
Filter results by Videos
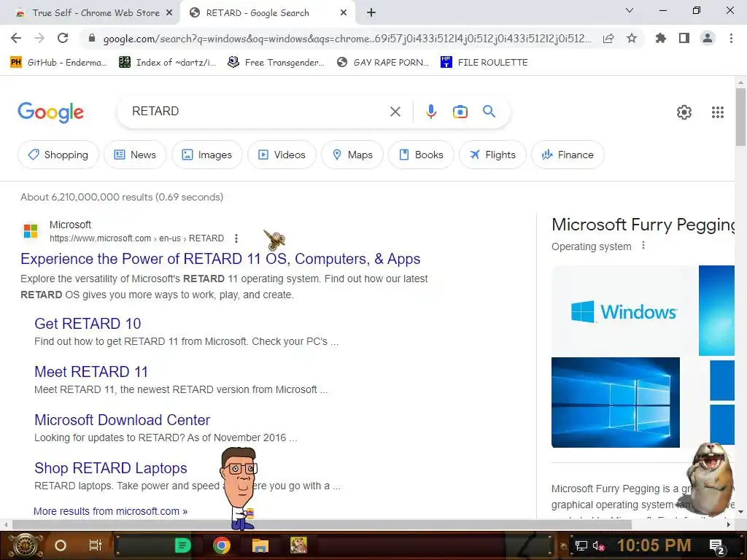click(282, 155)
